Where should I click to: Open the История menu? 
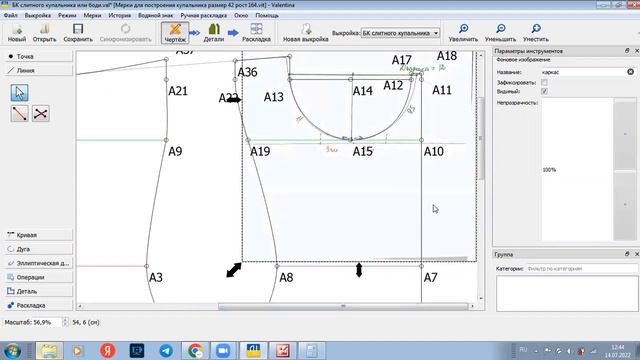pos(120,15)
